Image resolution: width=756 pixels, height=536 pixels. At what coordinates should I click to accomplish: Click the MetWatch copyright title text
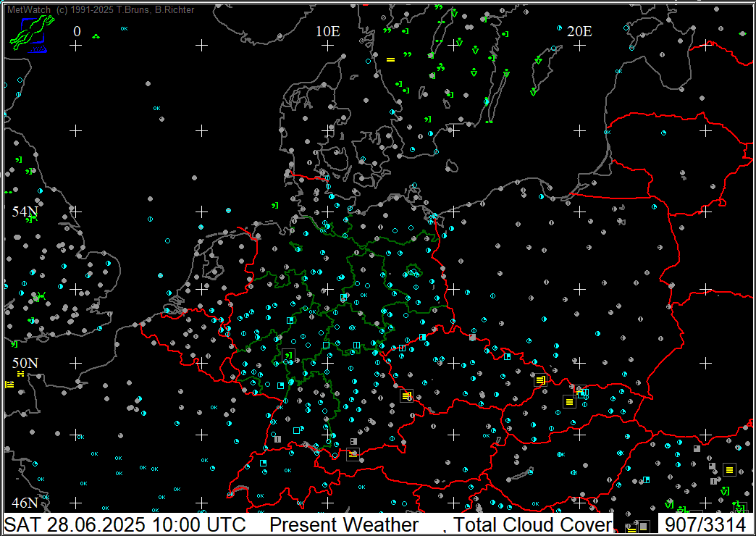[x=101, y=9]
